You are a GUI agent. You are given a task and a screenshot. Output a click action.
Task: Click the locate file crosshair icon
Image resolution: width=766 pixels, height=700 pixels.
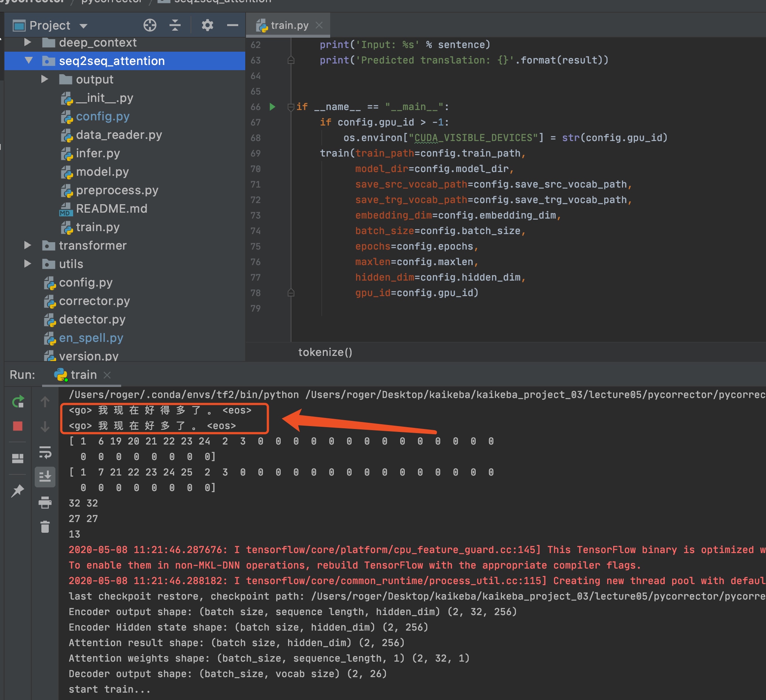(x=150, y=25)
